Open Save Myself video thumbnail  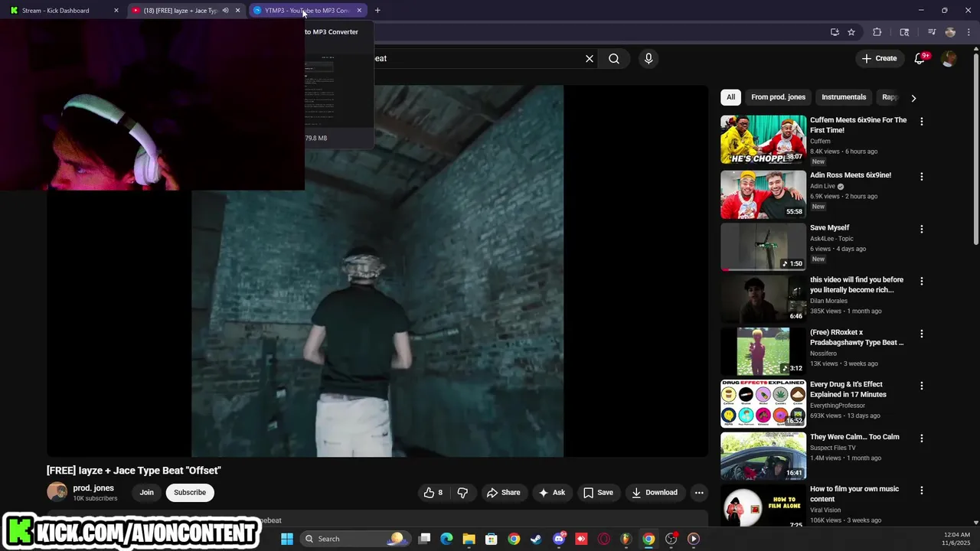coord(763,247)
